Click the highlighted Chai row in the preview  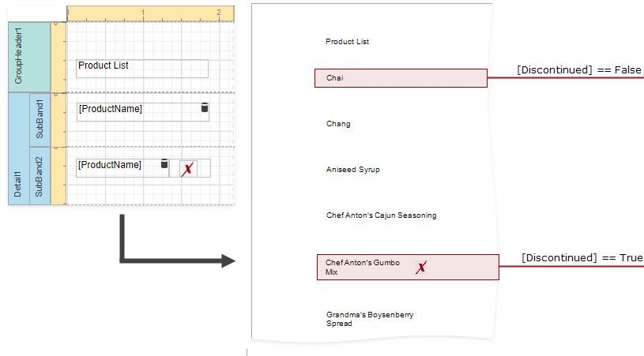point(401,78)
